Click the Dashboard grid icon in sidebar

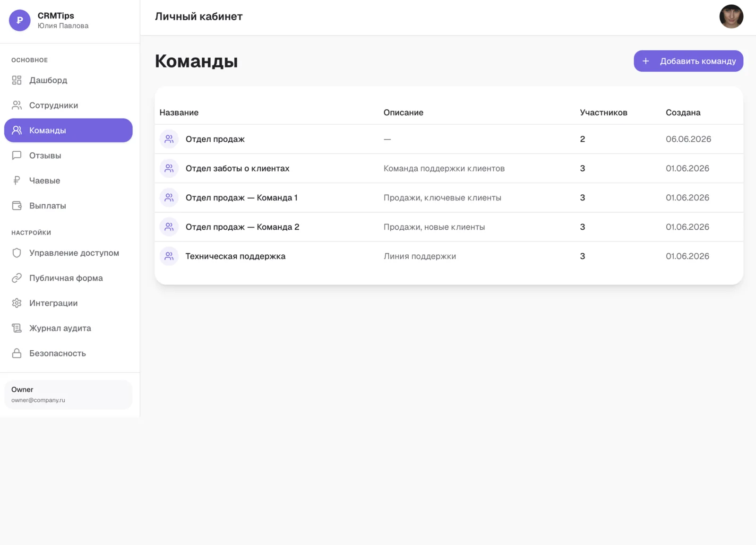17,80
